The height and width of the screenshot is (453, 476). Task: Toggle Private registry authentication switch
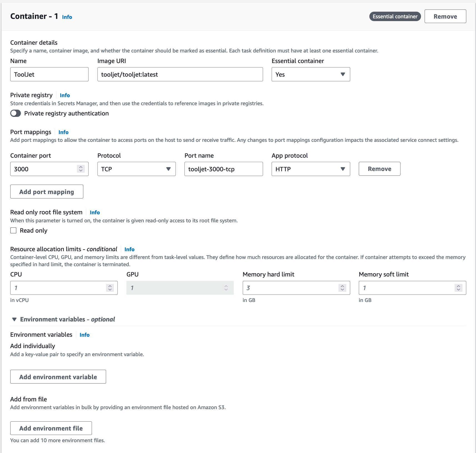pyautogui.click(x=16, y=113)
